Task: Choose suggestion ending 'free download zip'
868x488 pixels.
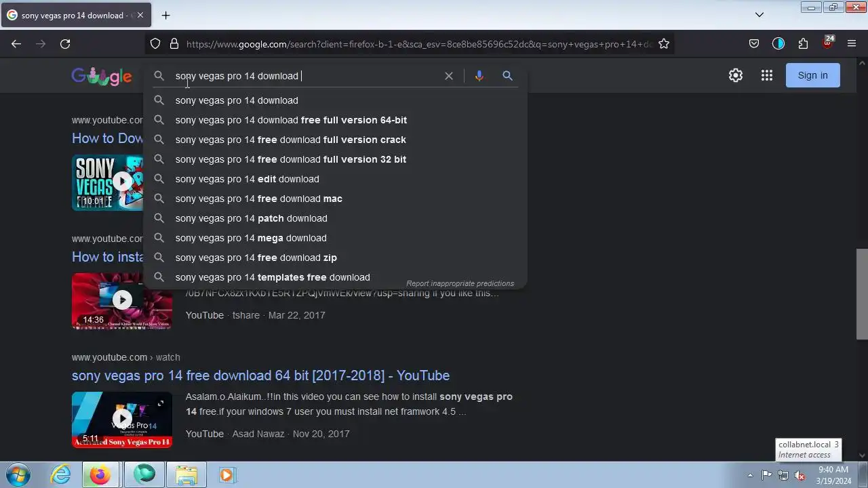Action: [x=335, y=258]
